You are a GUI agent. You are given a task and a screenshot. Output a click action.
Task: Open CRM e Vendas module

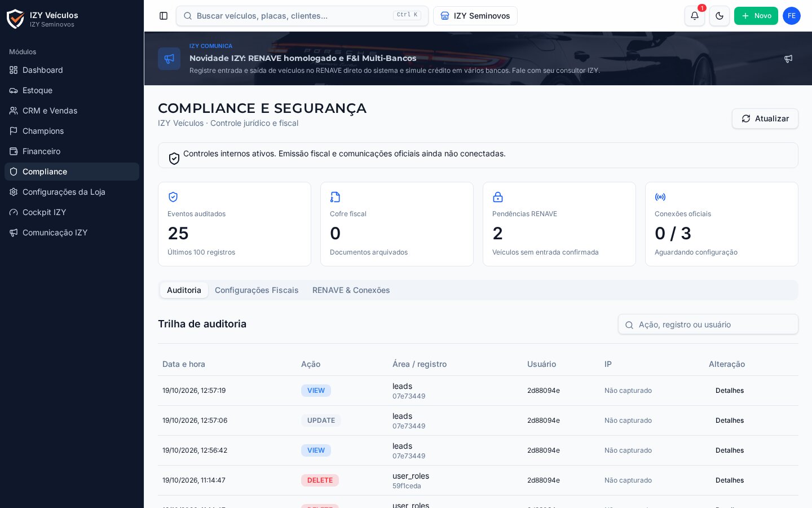[72, 111]
